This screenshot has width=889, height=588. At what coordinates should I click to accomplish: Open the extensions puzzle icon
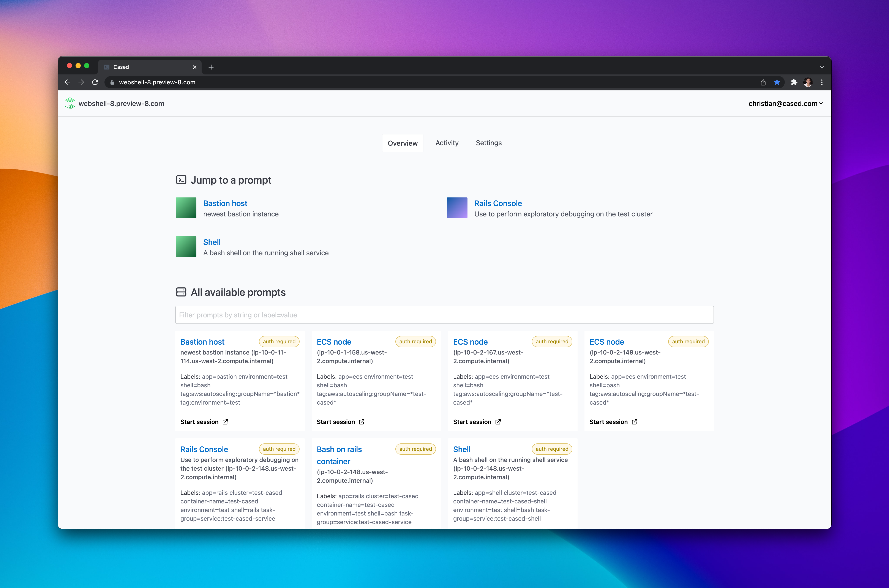pos(794,82)
